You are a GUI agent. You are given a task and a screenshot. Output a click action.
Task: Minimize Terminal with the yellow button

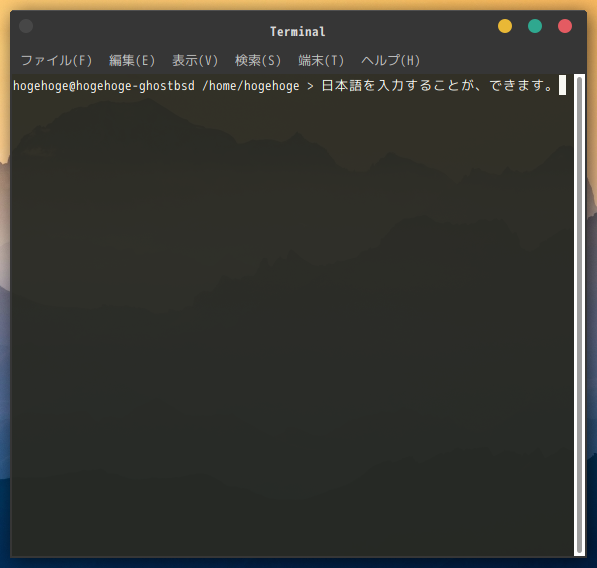pyautogui.click(x=505, y=26)
